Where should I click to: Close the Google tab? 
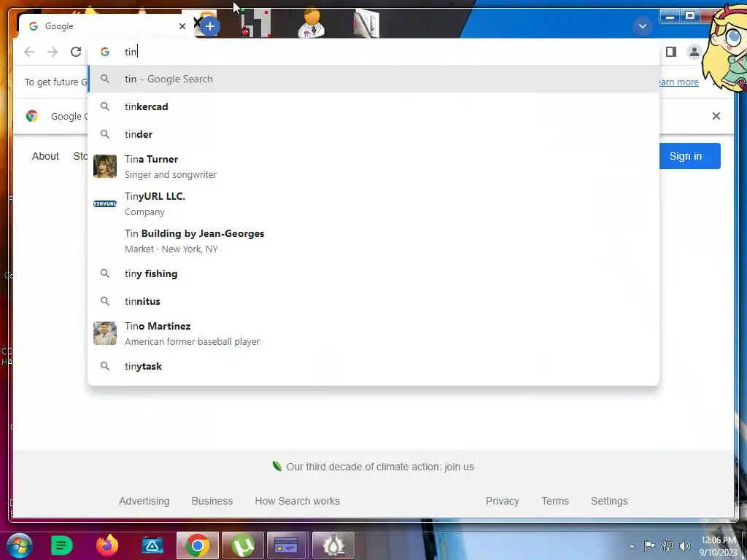click(182, 26)
